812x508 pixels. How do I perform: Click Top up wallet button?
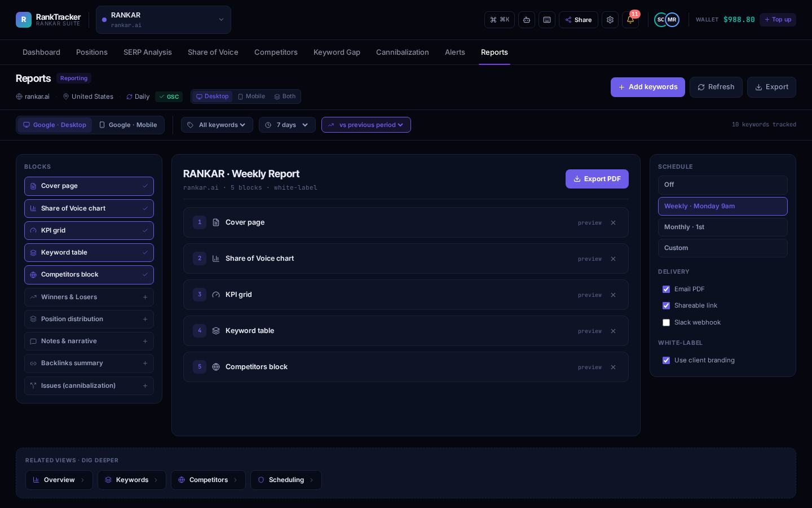click(x=778, y=20)
